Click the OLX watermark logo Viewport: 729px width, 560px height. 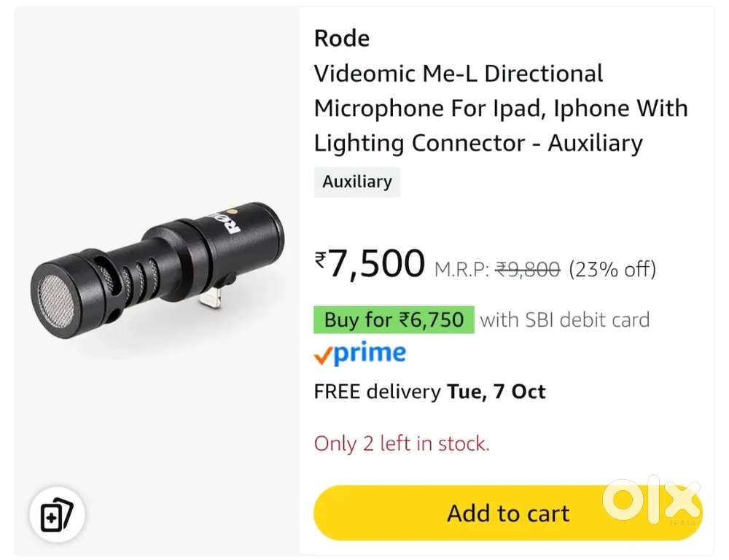tap(651, 502)
